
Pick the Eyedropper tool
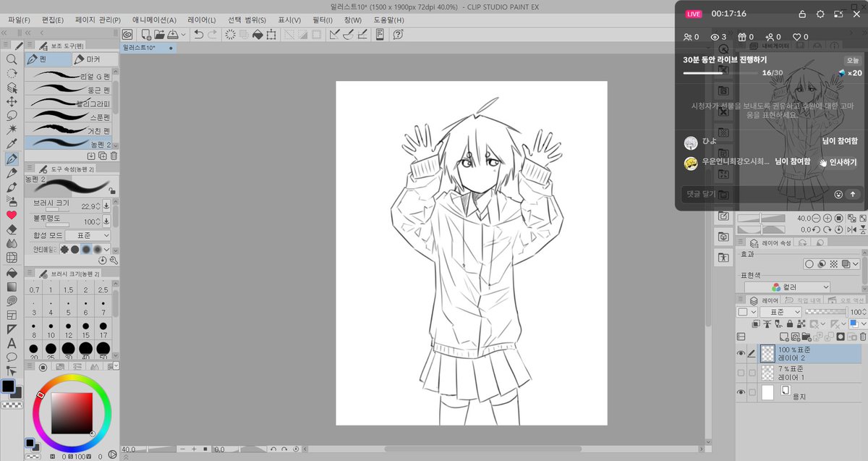tap(12, 143)
